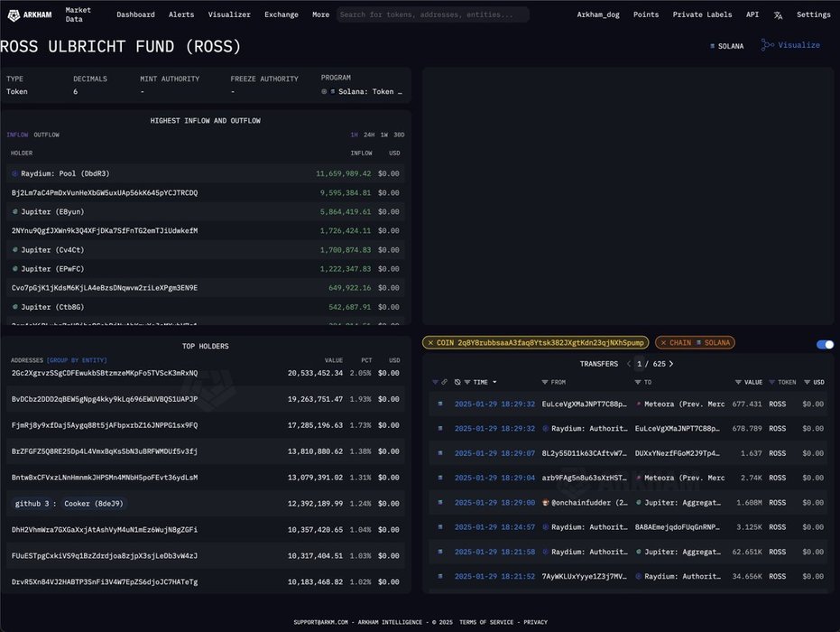Select the 30D timeframe option

point(399,135)
